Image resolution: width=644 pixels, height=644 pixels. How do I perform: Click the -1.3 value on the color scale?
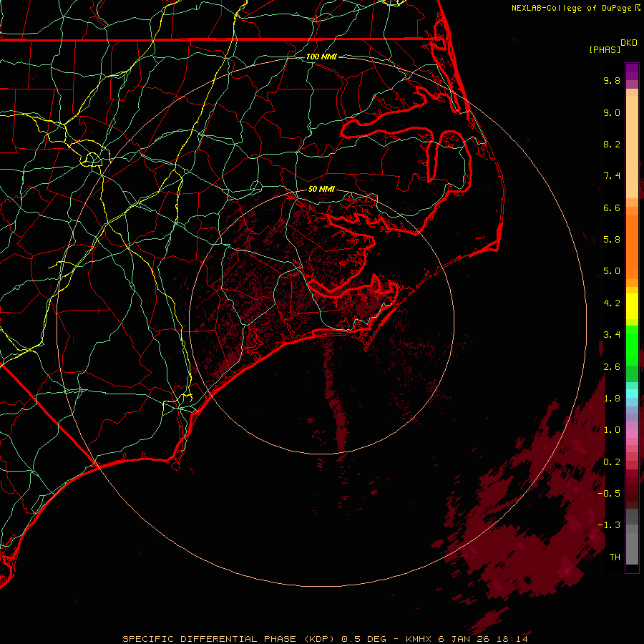[x=609, y=525]
